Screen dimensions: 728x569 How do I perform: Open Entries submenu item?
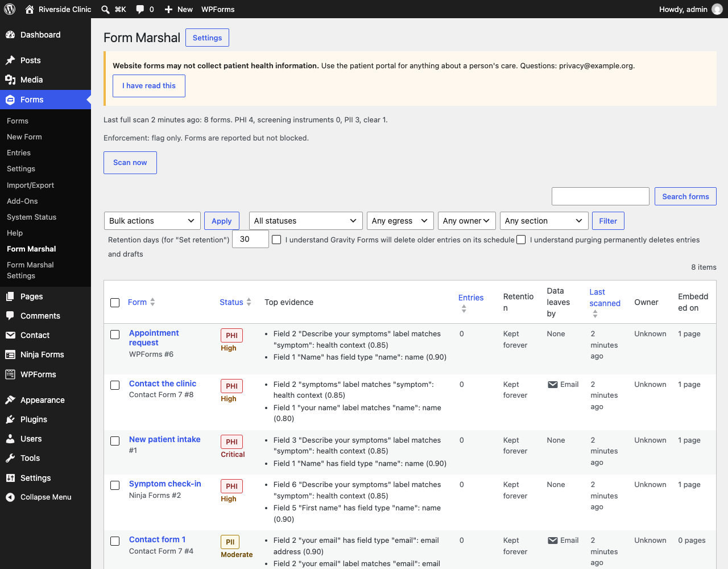pyautogui.click(x=19, y=152)
